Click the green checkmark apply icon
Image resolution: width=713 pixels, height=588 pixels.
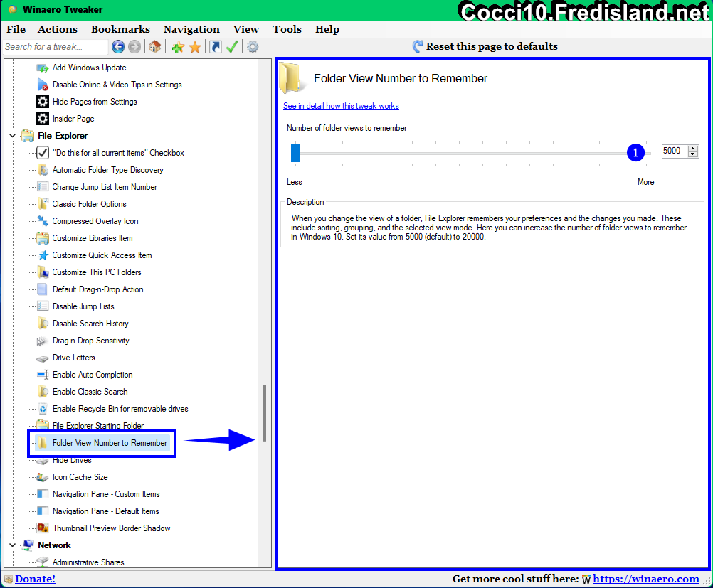click(x=232, y=47)
